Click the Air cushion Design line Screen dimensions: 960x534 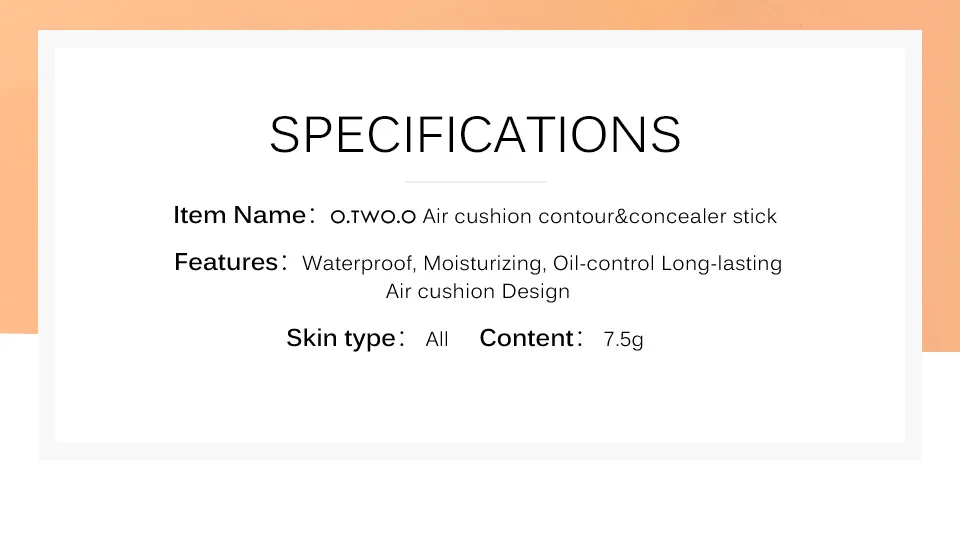click(x=478, y=291)
